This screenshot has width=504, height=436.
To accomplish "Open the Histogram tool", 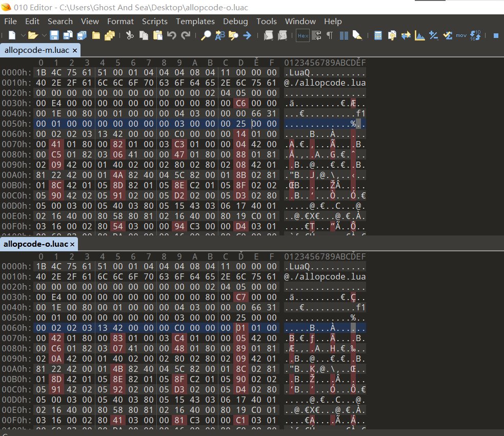I will pyautogui.click(x=420, y=35).
